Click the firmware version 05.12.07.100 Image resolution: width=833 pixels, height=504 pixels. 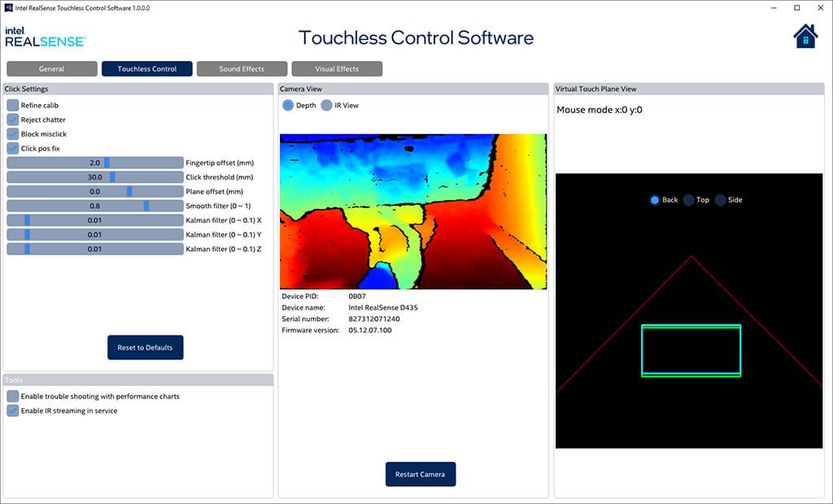pos(370,330)
